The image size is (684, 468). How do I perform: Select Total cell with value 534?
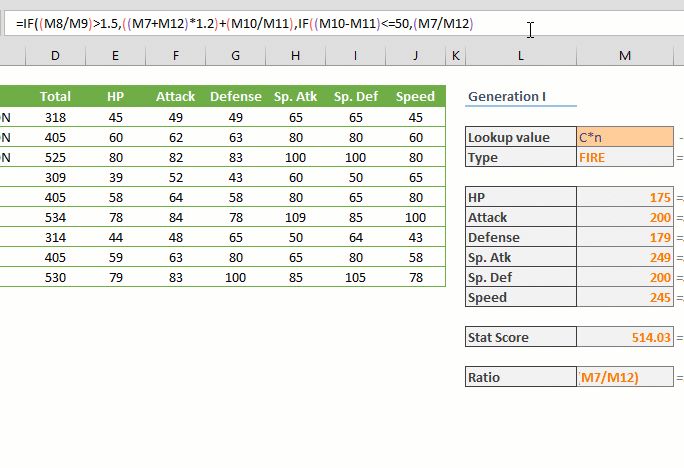pyautogui.click(x=55, y=217)
